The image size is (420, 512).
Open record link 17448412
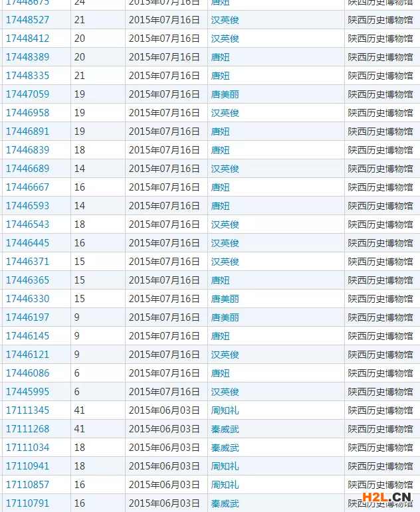[x=27, y=39]
